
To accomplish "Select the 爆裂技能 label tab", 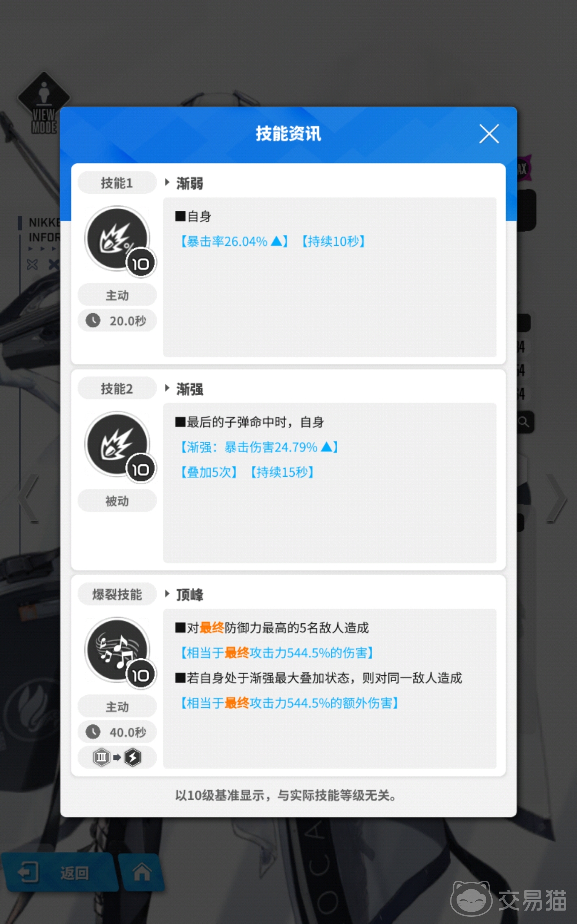I will 117,594.
